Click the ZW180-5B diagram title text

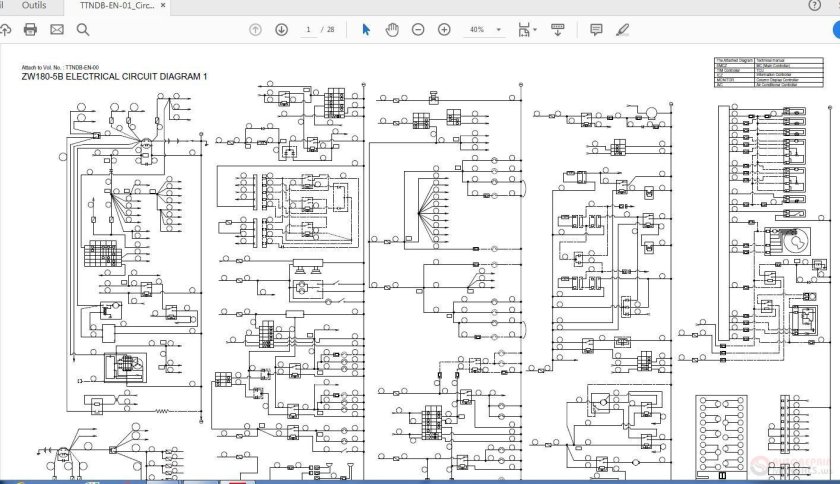pyautogui.click(x=114, y=77)
